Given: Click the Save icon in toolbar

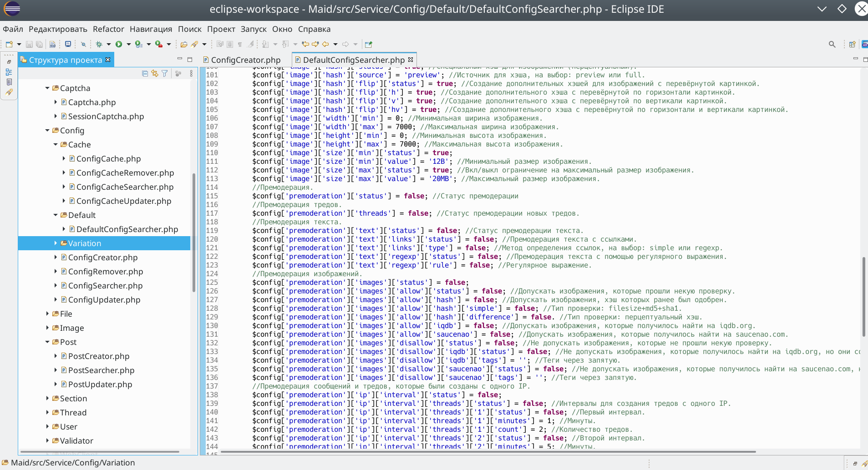Looking at the screenshot, I should pos(29,44).
